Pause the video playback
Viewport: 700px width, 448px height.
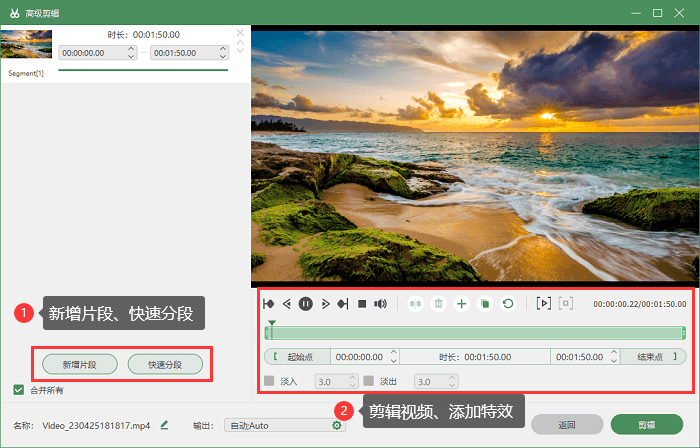coord(305,304)
